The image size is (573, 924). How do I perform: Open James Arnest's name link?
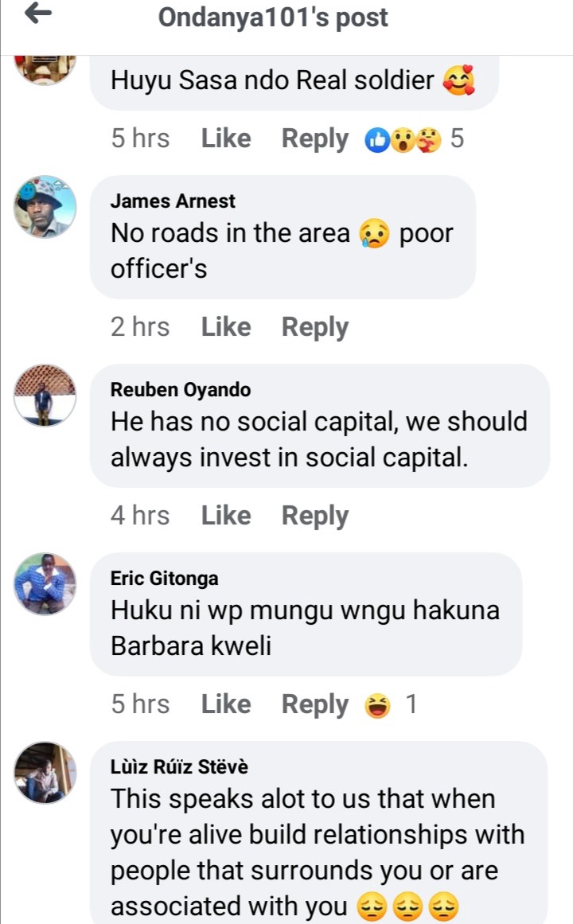(x=173, y=201)
